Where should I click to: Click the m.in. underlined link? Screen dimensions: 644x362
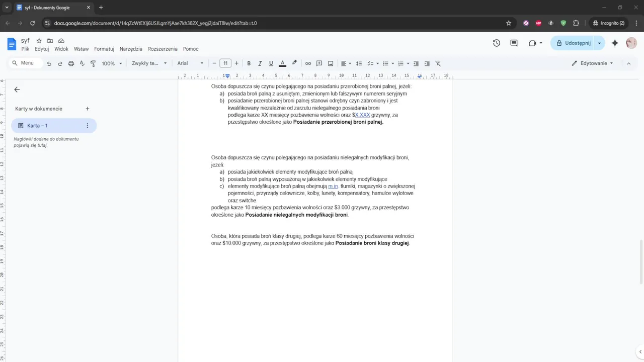(333, 186)
